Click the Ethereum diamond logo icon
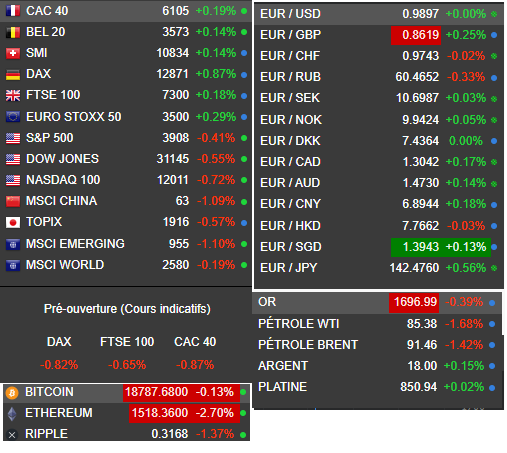 point(12,414)
